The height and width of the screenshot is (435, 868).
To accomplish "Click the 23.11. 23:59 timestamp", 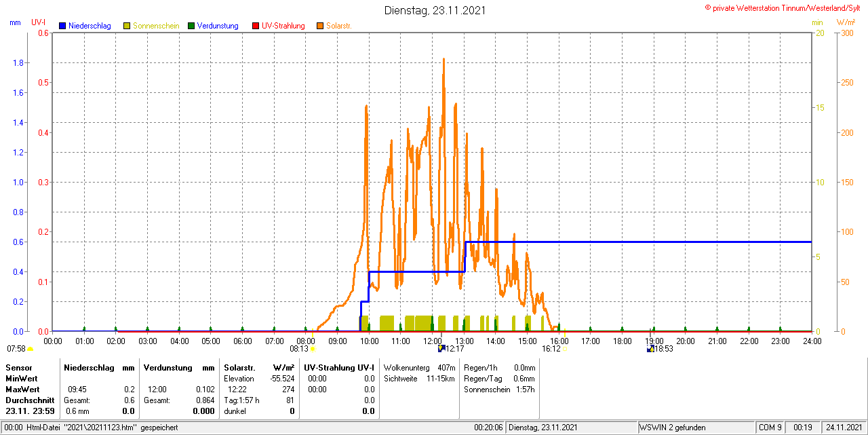I will [29, 411].
